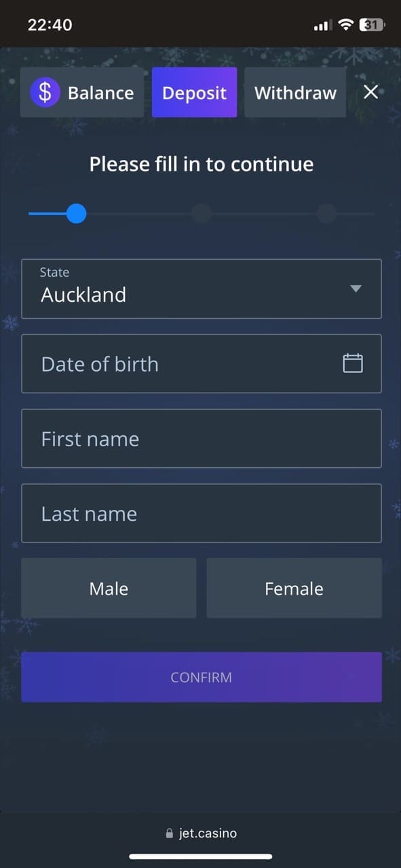The height and width of the screenshot is (868, 401).
Task: Switch to the Withdraw tab
Action: coord(295,92)
